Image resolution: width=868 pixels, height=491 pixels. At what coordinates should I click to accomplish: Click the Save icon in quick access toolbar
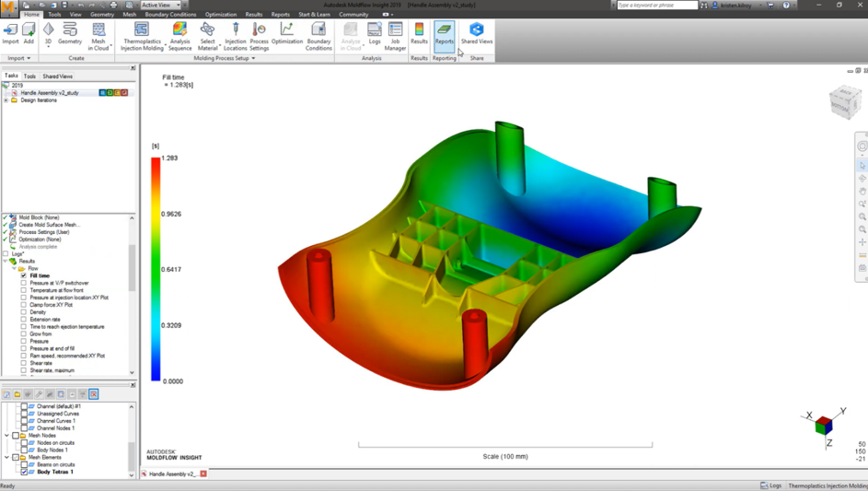(64, 5)
